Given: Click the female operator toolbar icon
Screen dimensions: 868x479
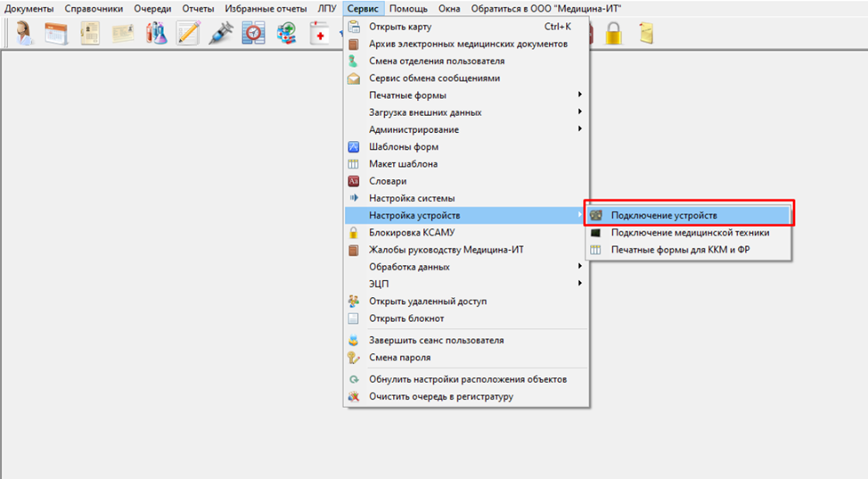Looking at the screenshot, I should pyautogui.click(x=25, y=34).
